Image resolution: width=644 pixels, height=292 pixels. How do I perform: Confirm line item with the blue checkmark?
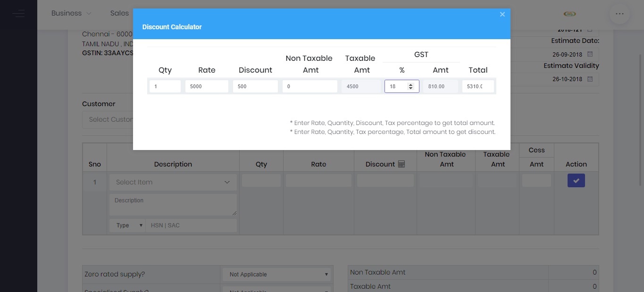tap(576, 180)
